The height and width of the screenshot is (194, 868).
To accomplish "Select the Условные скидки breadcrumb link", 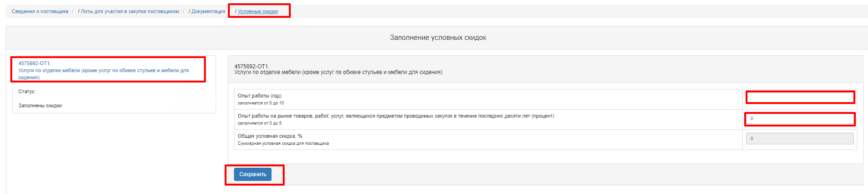I will click(258, 11).
